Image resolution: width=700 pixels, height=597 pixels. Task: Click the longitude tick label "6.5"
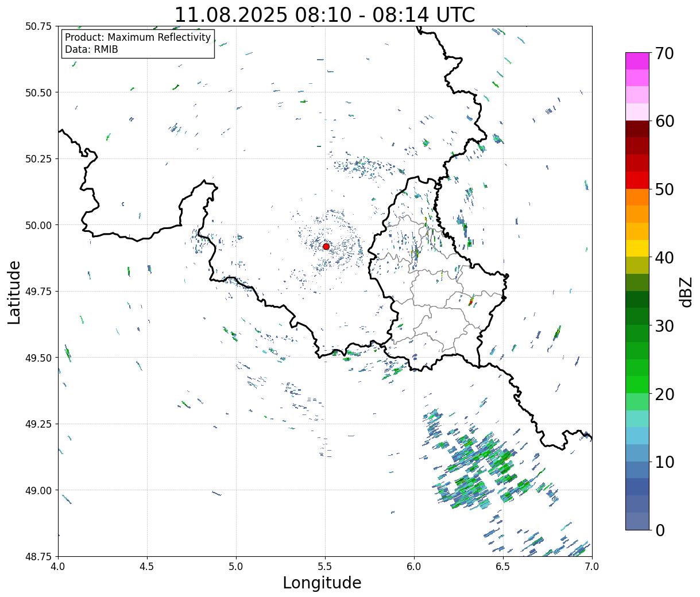(x=503, y=567)
